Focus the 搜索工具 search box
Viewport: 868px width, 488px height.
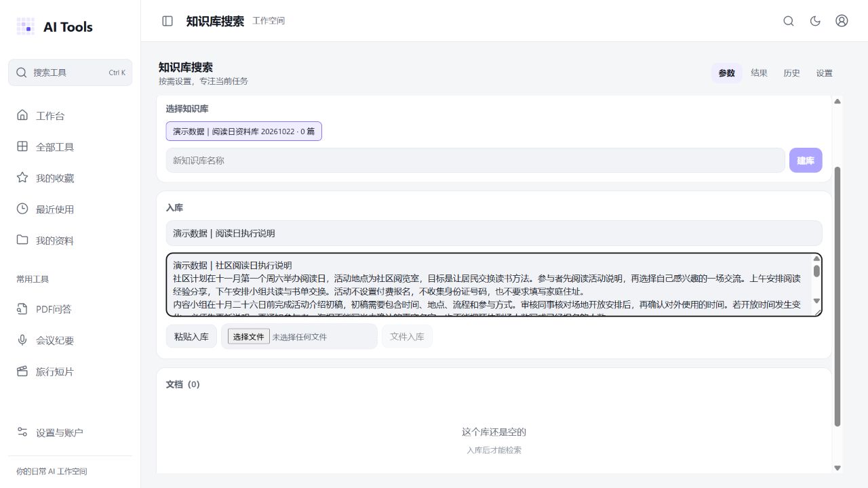(x=71, y=73)
